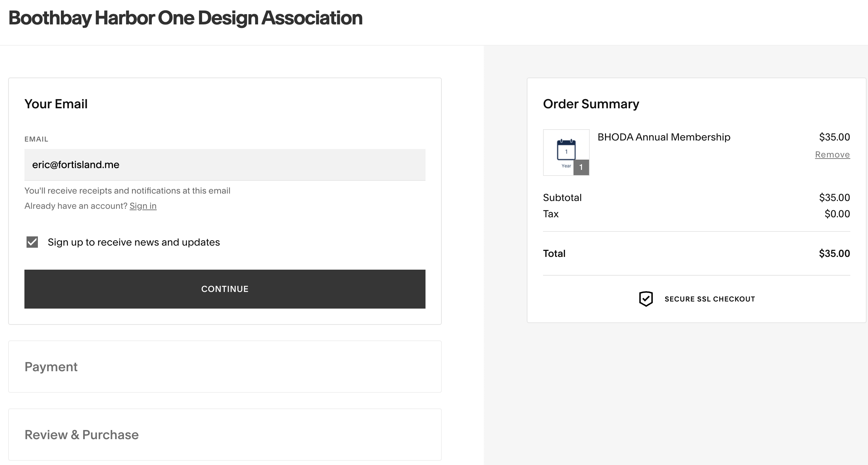Screen dimensions: 868x465
Task: Remove BHODA Annual Membership from the order
Action: [x=832, y=155]
